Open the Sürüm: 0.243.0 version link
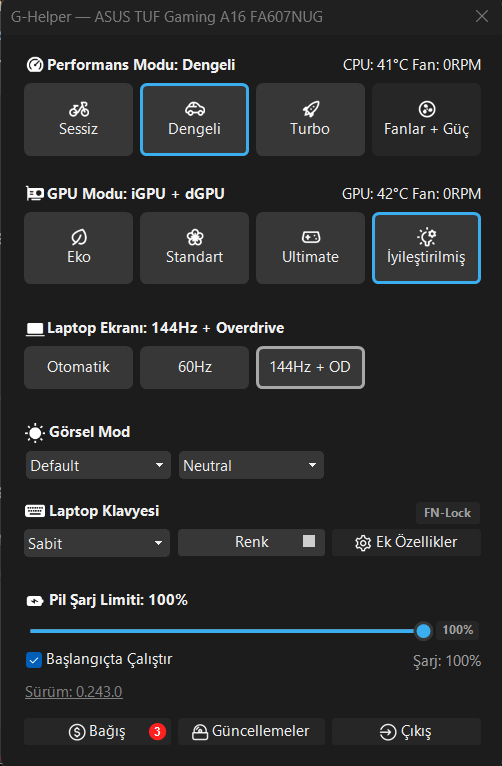The width and height of the screenshot is (502, 766). [x=74, y=692]
